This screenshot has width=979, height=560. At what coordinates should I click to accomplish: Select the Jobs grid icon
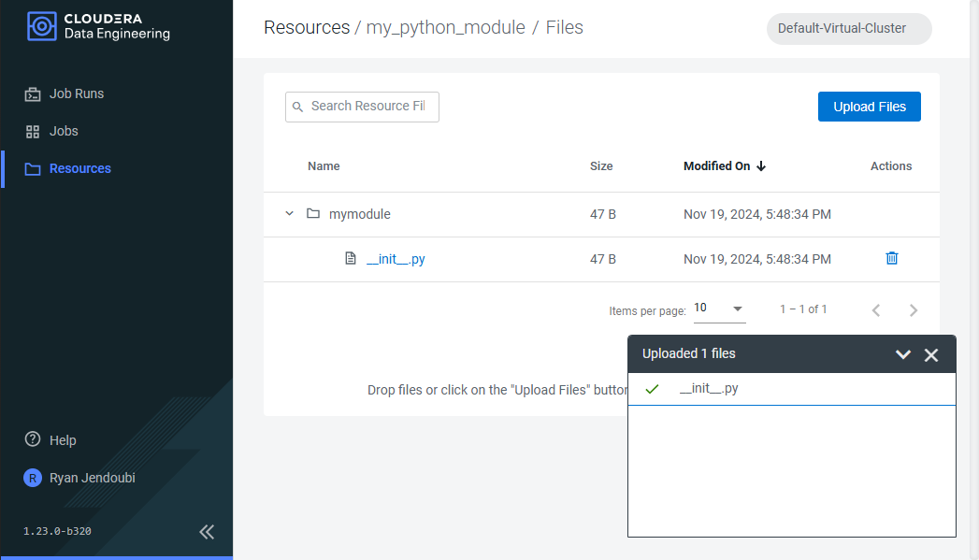(33, 130)
